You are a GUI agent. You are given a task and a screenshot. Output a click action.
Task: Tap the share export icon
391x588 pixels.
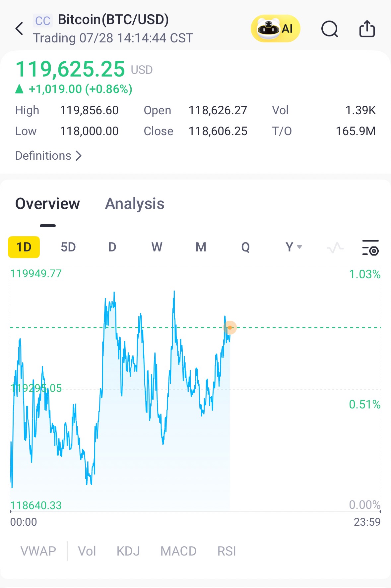pyautogui.click(x=367, y=28)
